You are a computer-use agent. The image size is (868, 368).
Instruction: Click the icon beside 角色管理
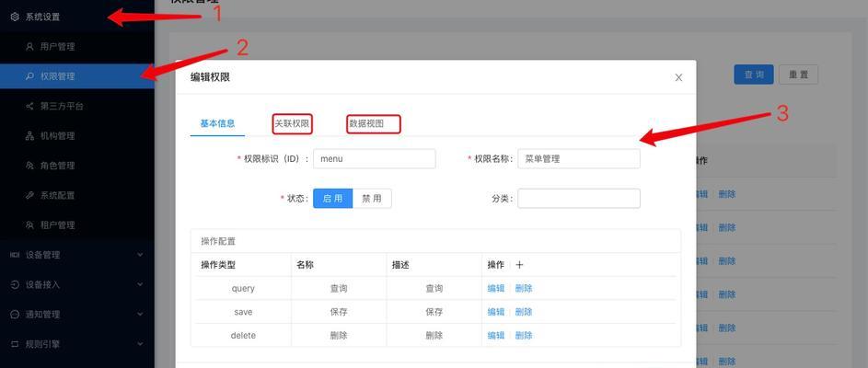click(x=29, y=166)
